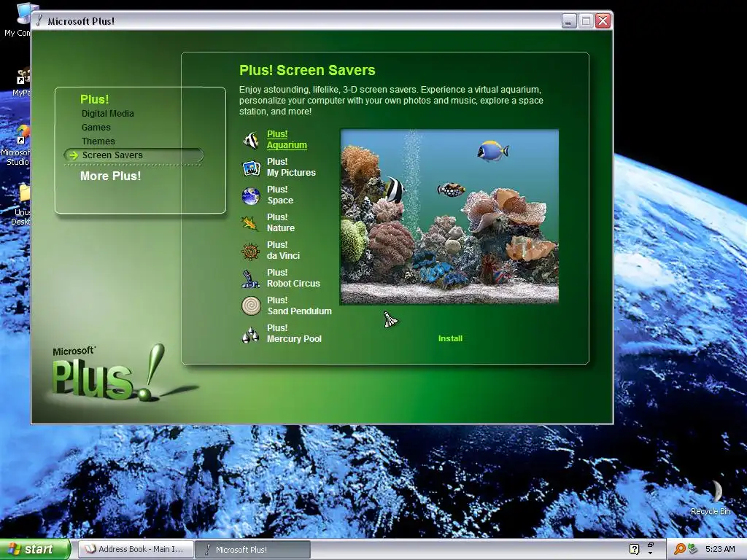
Task: Select the Plus! My Pictures screen saver
Action: coord(291,167)
